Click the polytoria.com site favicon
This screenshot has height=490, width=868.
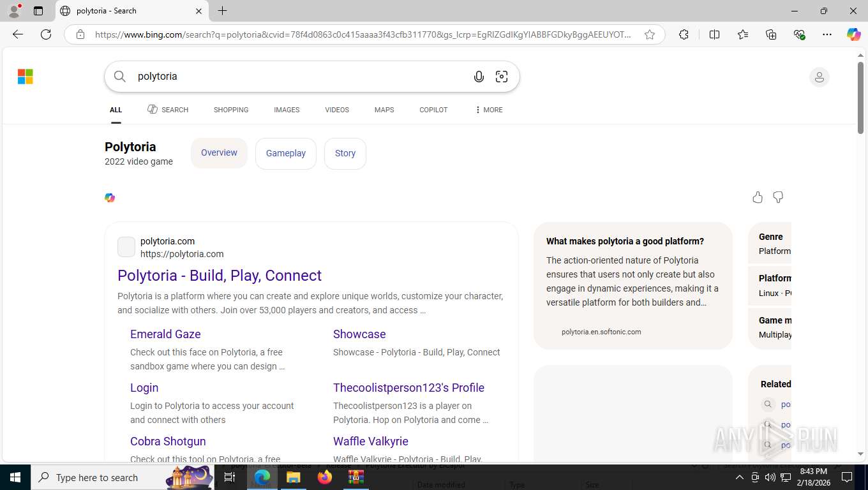pos(126,247)
